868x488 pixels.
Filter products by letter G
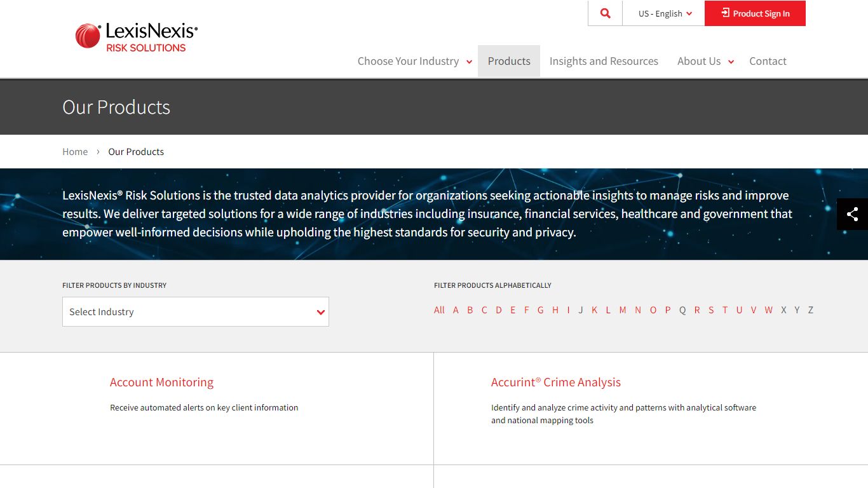pos(540,310)
